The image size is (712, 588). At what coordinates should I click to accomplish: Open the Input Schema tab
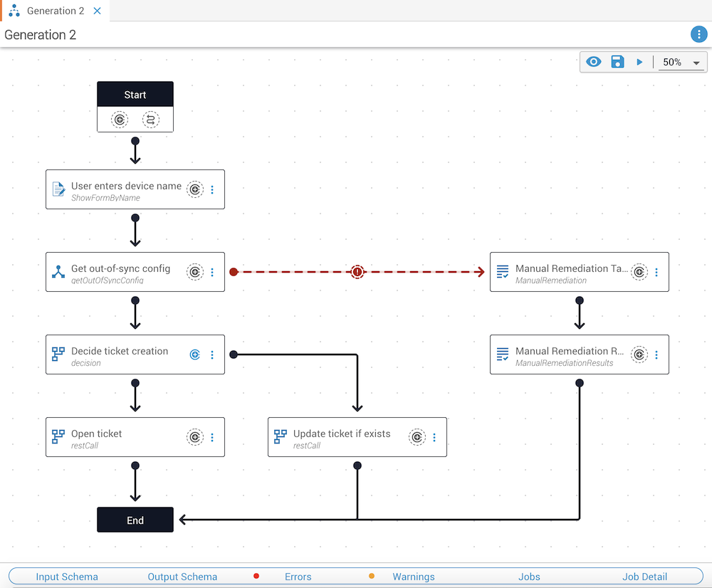pyautogui.click(x=67, y=577)
